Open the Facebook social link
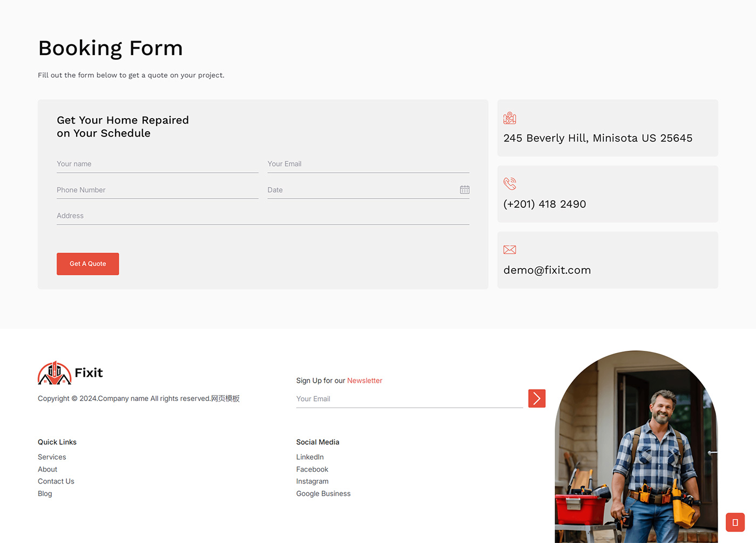The height and width of the screenshot is (543, 756). coord(312,470)
